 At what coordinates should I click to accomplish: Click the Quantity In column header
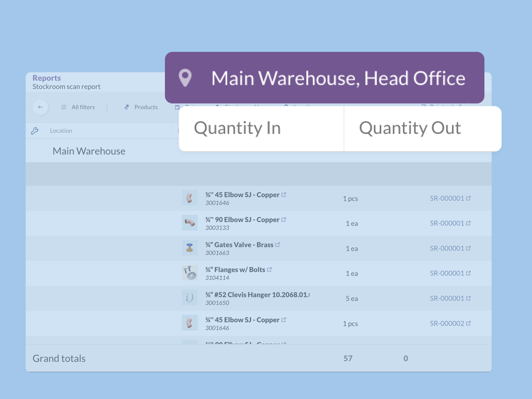point(237,128)
